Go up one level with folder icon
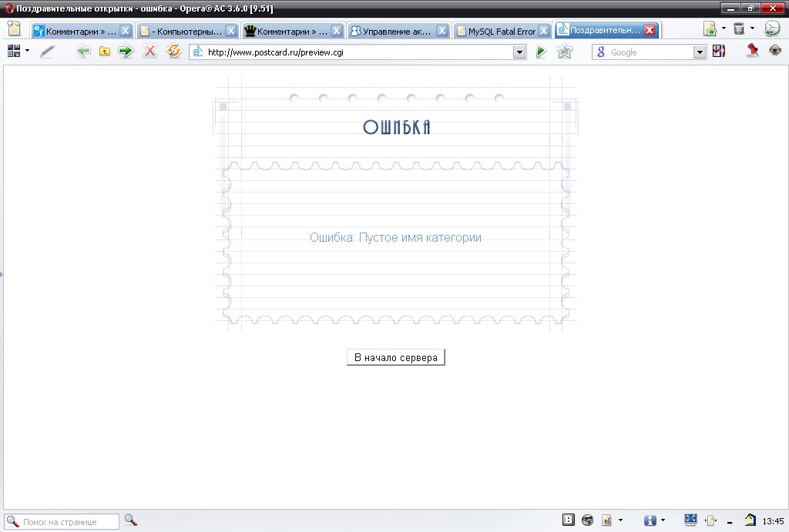789x532 pixels. pyautogui.click(x=104, y=52)
